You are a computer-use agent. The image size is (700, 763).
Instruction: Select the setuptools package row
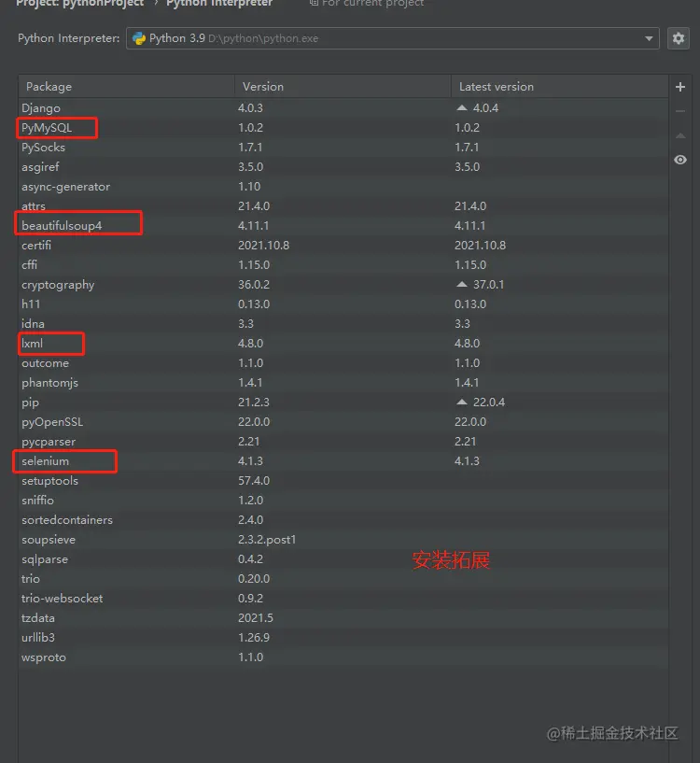[343, 481]
